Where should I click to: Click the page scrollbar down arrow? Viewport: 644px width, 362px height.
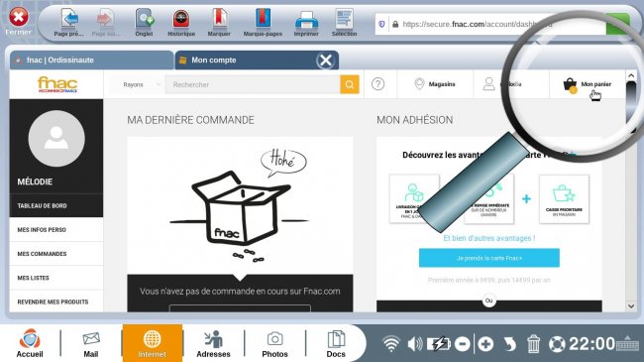point(631,306)
